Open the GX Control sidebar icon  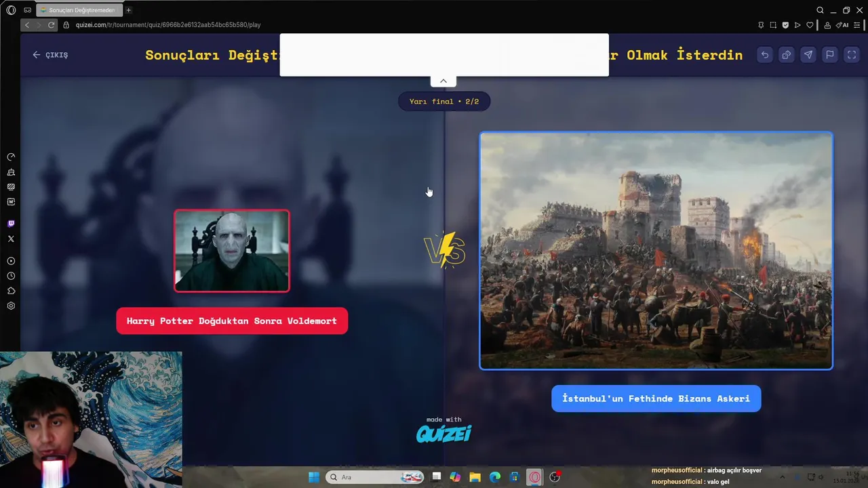pos(11,157)
